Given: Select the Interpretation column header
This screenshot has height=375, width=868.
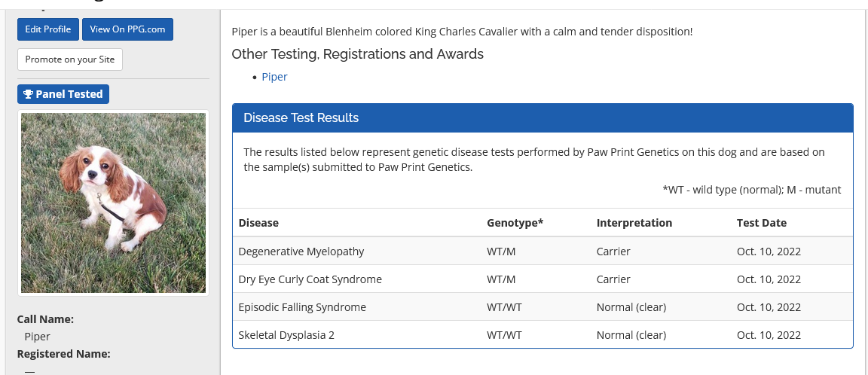Looking at the screenshot, I should 634,223.
